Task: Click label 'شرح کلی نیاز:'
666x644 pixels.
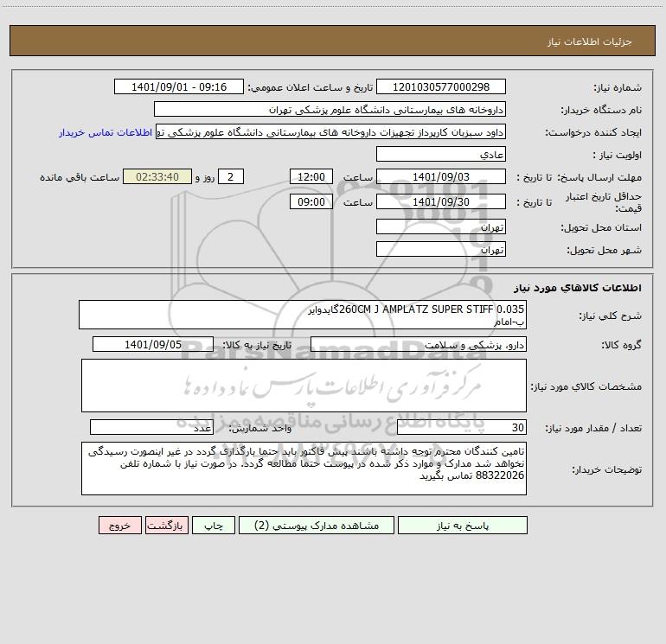Action: [611, 316]
